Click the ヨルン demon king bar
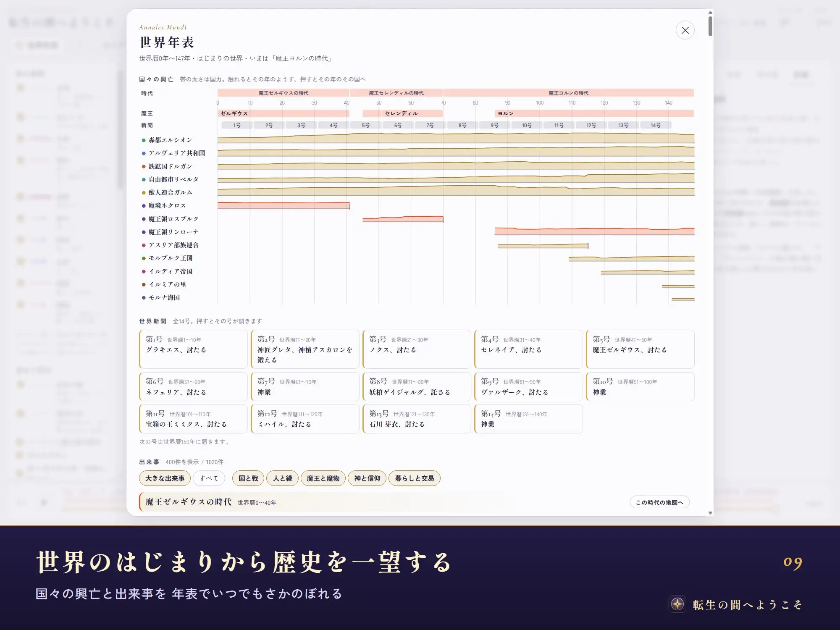 pyautogui.click(x=594, y=113)
